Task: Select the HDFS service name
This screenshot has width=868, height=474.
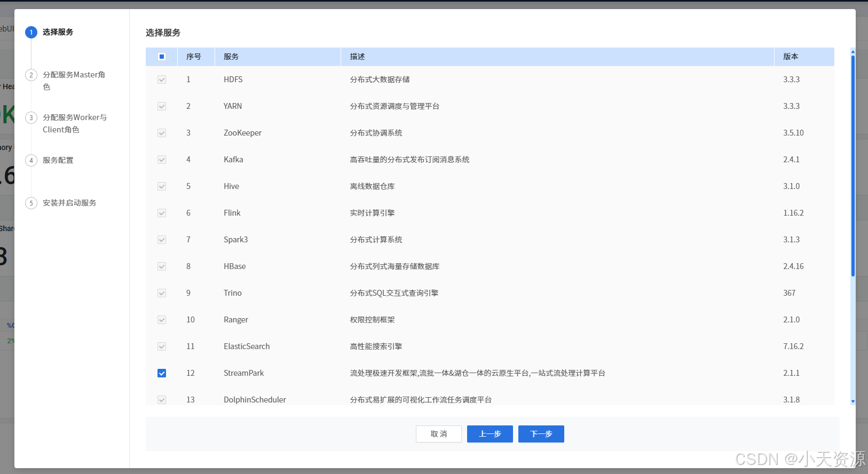Action: pos(233,80)
